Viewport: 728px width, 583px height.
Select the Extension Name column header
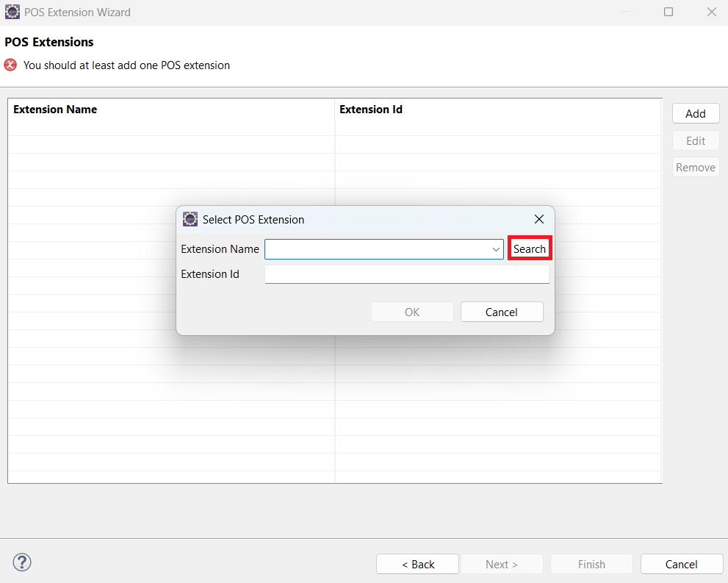55,109
